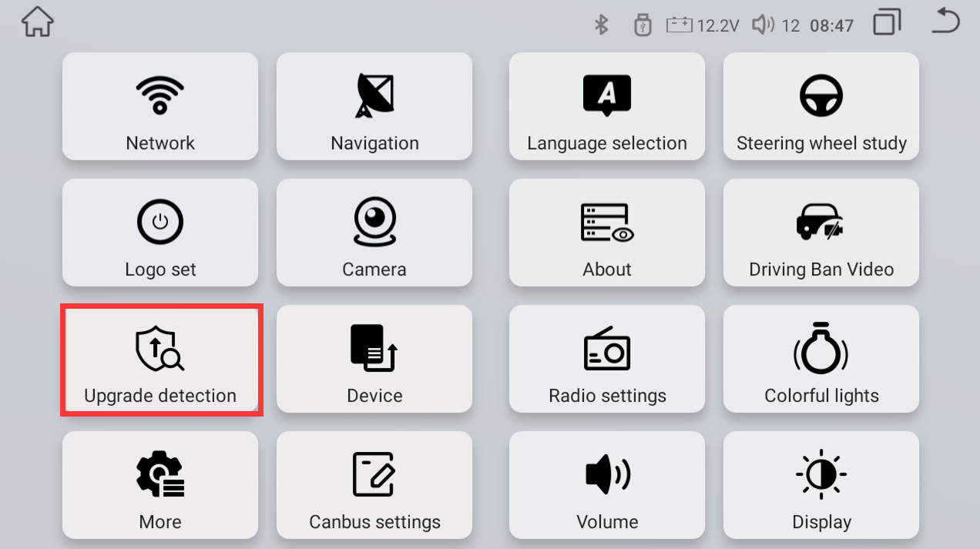Go to the home screen
The height and width of the screenshot is (549, 980).
[x=38, y=22]
